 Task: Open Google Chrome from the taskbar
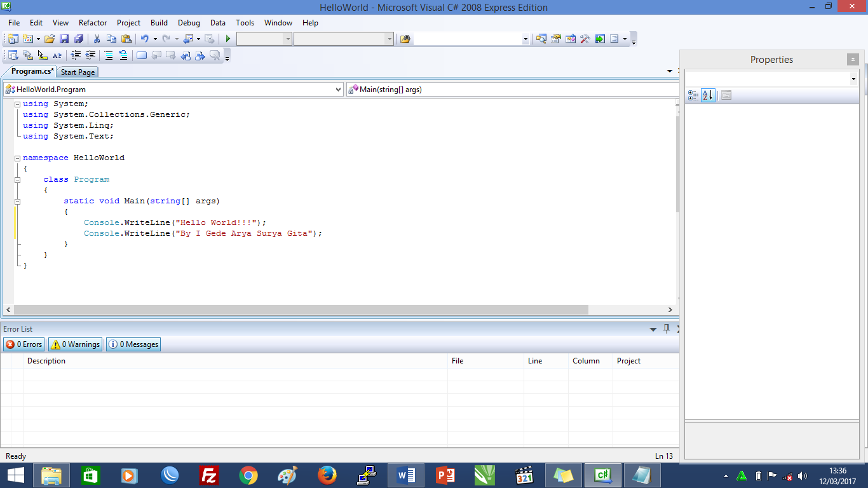pos(248,475)
